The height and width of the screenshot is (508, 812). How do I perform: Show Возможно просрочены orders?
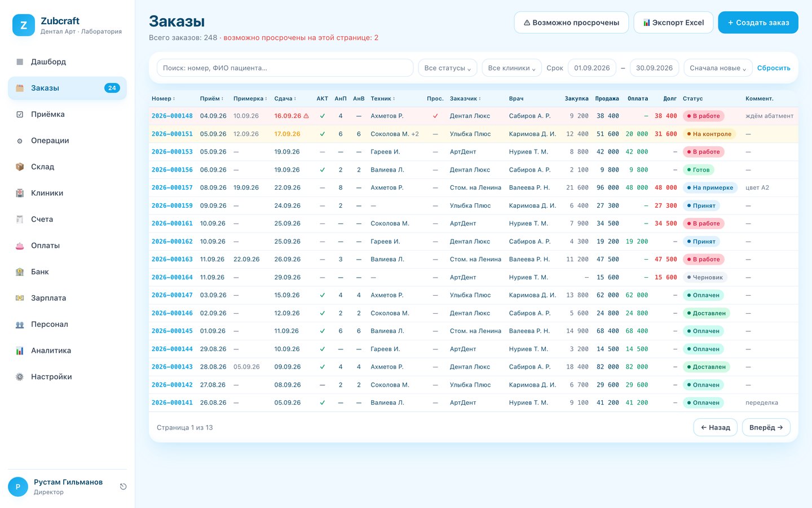(571, 23)
